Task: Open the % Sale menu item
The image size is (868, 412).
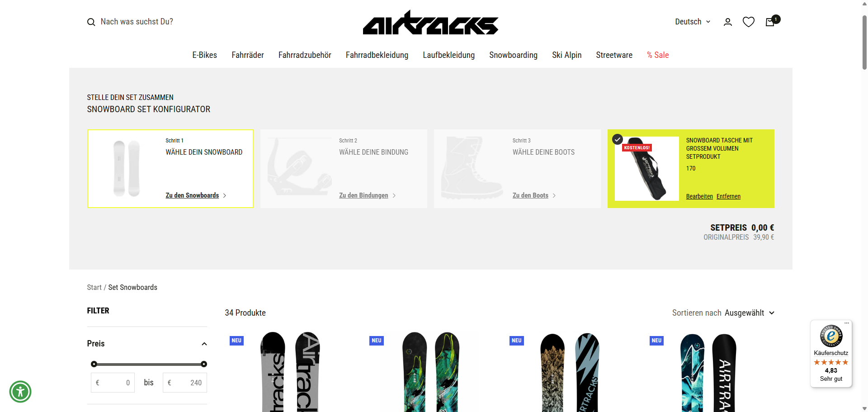Action: click(658, 55)
